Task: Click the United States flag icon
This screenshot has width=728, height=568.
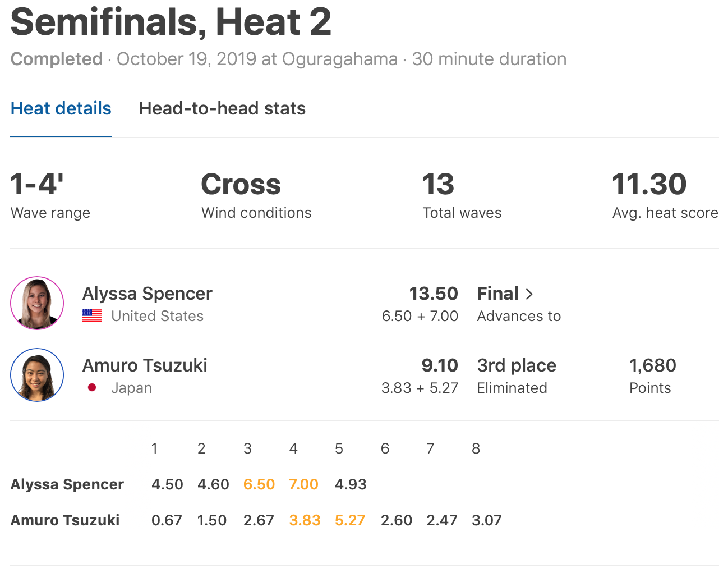Action: (92, 316)
